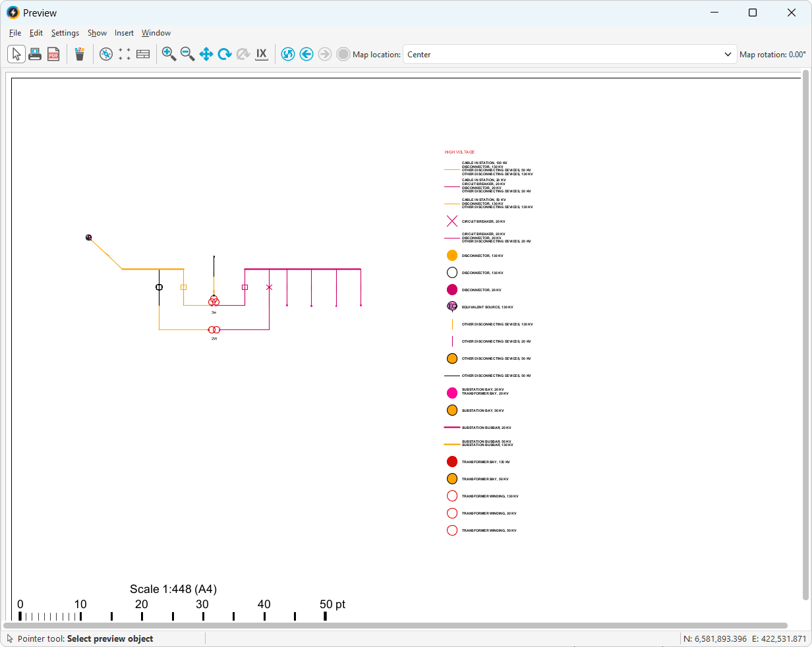Activate the pan move arrows tool

click(206, 54)
